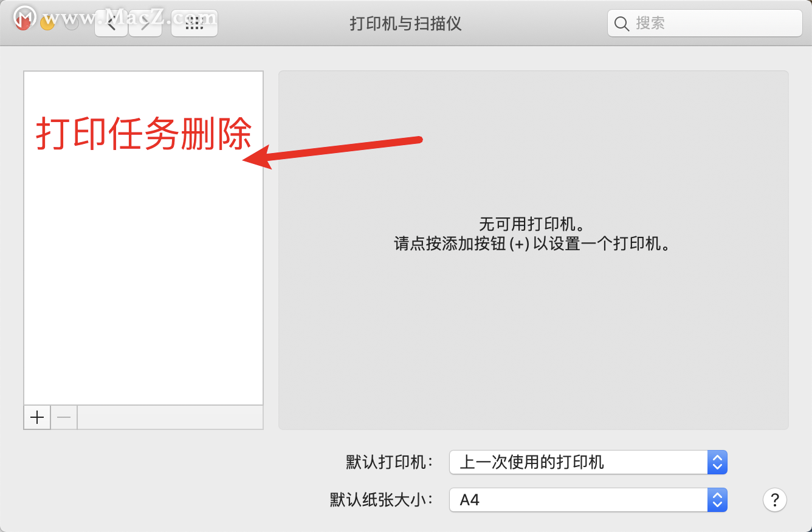Click blue arrows beside A4 paper size
The image size is (812, 532).
717,500
